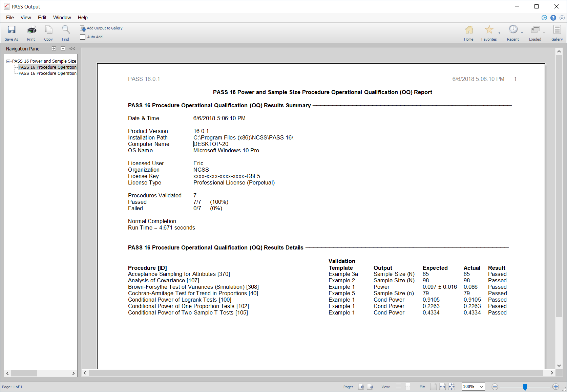Click navigation pane horizontal scroll right arrow

pyautogui.click(x=73, y=373)
